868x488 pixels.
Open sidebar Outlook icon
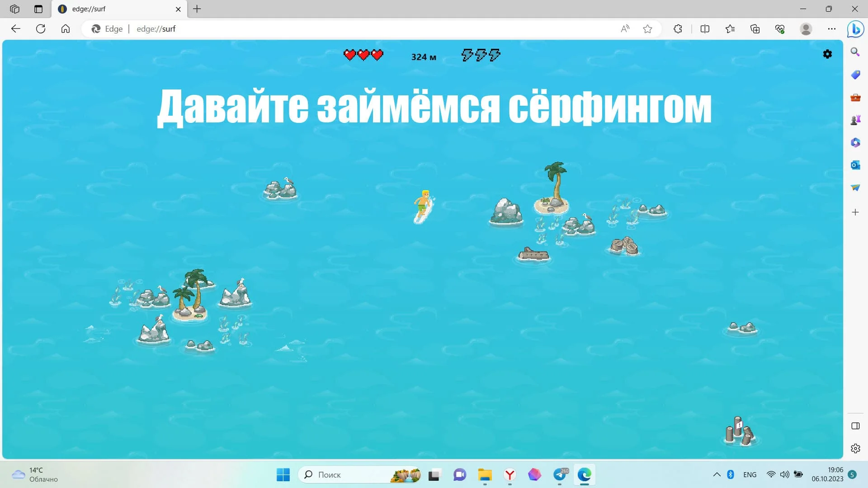coord(855,165)
